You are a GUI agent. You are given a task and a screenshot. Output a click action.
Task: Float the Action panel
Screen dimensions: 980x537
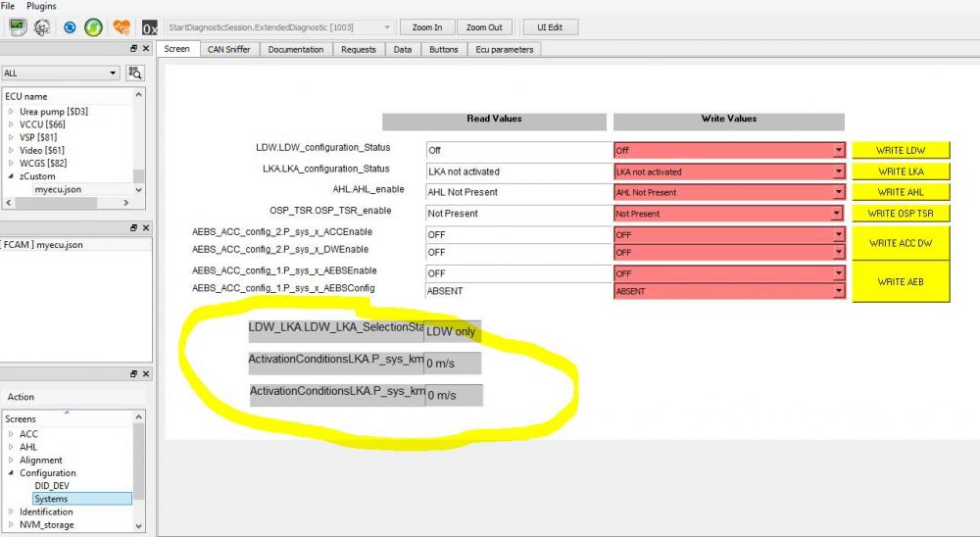click(133, 373)
